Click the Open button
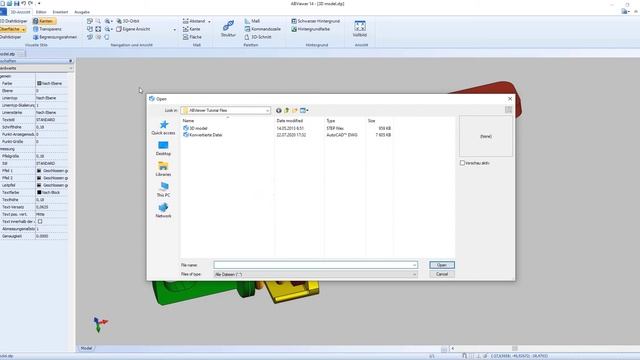This screenshot has height=360, width=640. click(x=442, y=265)
